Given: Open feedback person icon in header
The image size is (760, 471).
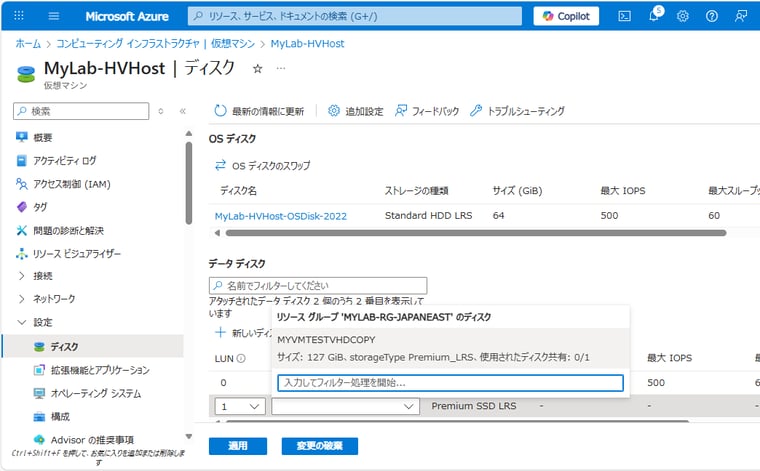Looking at the screenshot, I should click(x=741, y=16).
